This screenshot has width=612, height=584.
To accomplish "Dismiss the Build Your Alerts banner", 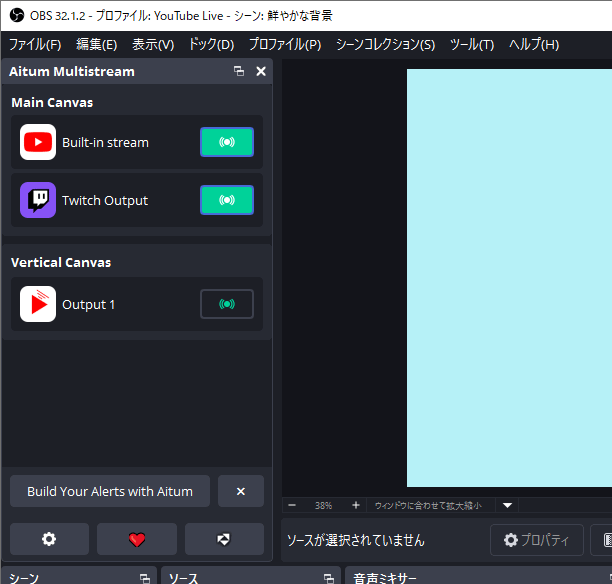I will (241, 491).
